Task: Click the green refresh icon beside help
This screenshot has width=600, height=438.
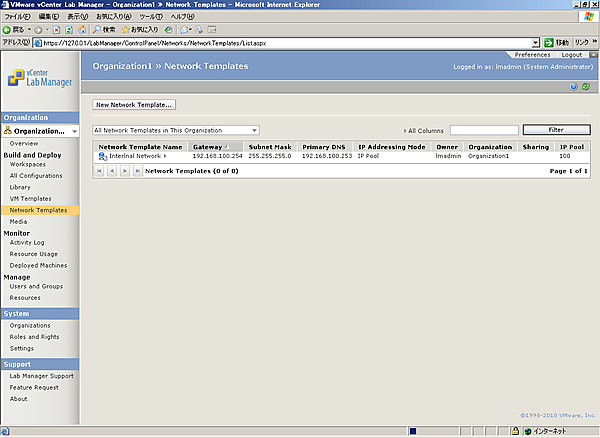Action: point(585,87)
